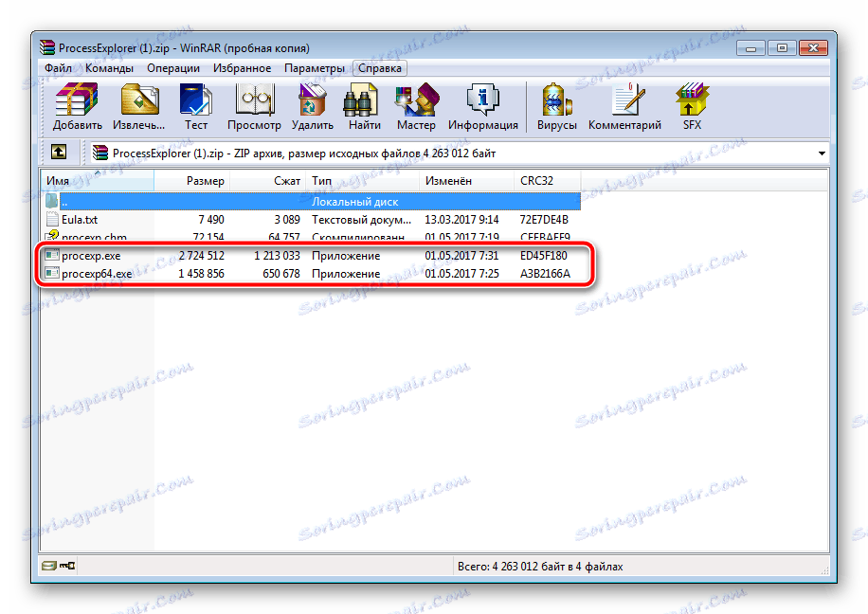The width and height of the screenshot is (868, 614).
Task: Open the Справка menu
Action: 380,68
